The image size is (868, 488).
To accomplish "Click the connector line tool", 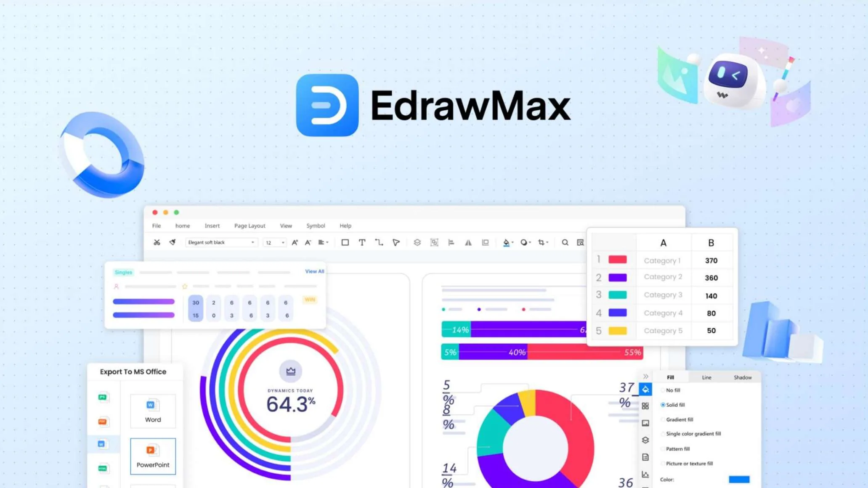I will point(380,242).
